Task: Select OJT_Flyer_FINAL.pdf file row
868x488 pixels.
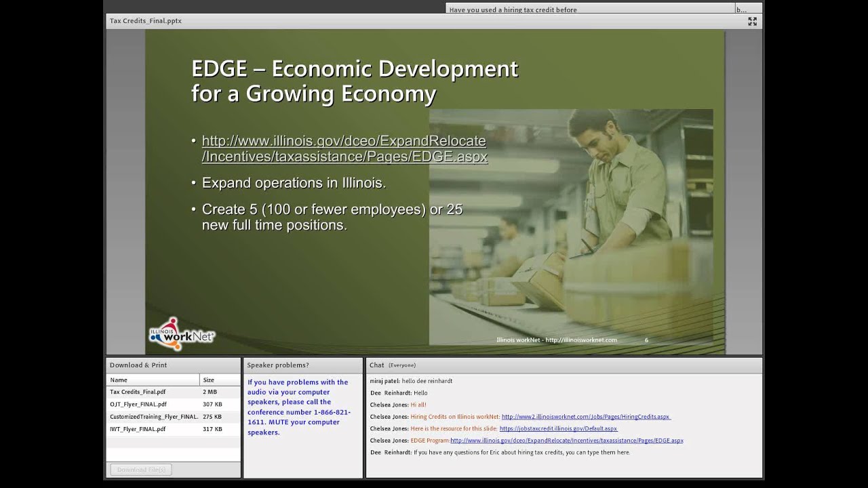Action: point(173,404)
